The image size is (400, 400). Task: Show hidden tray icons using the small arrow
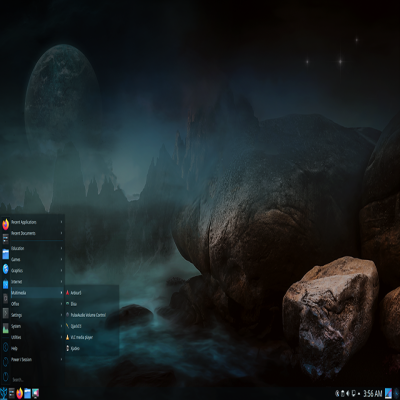point(359,394)
